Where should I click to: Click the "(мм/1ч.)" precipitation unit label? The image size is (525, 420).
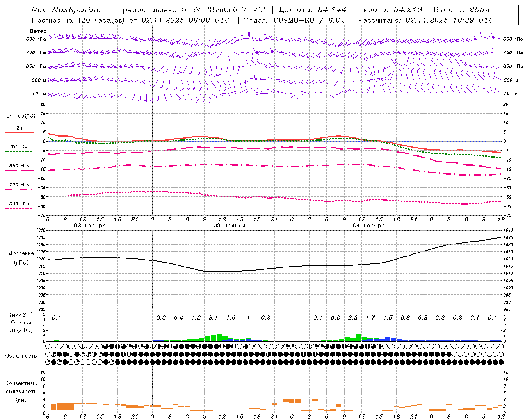[21, 330]
